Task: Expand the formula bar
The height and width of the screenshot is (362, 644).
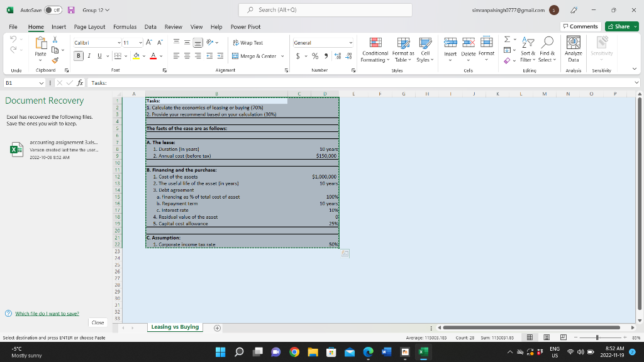Action: tap(636, 83)
